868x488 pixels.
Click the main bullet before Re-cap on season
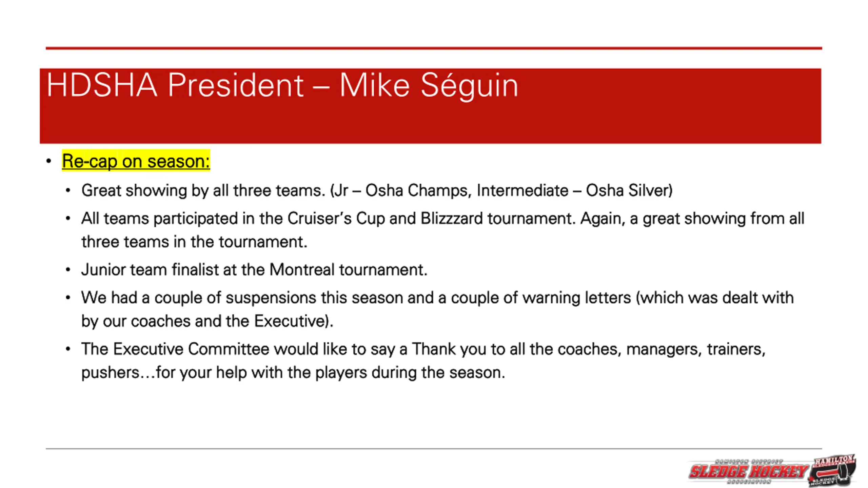point(49,161)
